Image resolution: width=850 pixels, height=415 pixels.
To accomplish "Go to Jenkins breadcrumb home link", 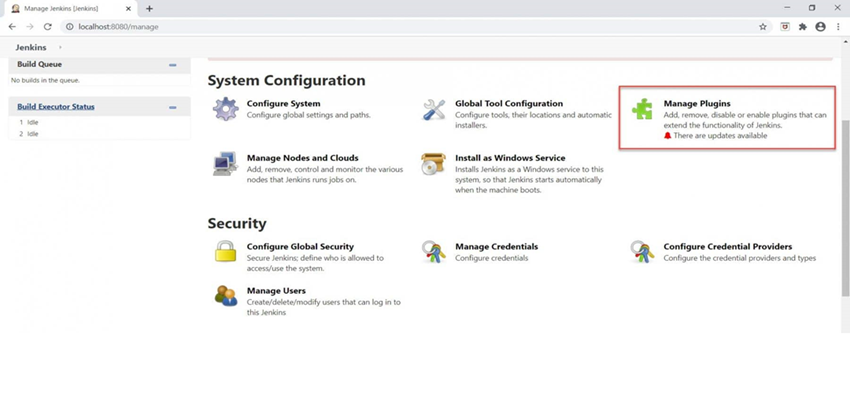I will [31, 48].
